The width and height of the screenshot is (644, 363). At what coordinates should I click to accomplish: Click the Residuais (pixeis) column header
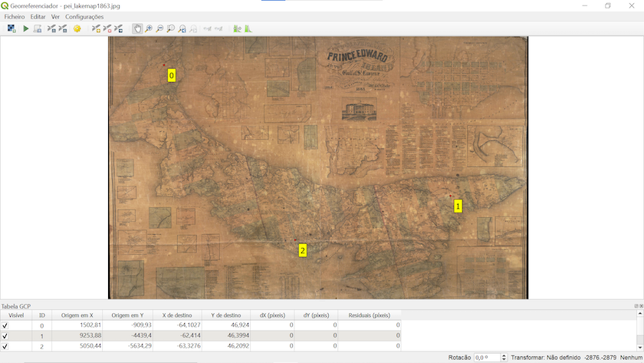pyautogui.click(x=370, y=315)
